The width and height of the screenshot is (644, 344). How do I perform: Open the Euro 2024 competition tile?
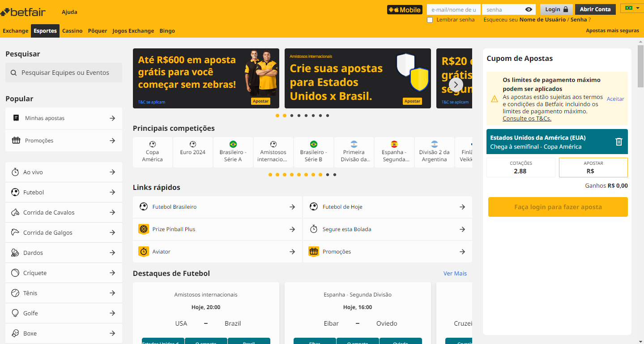click(x=193, y=152)
